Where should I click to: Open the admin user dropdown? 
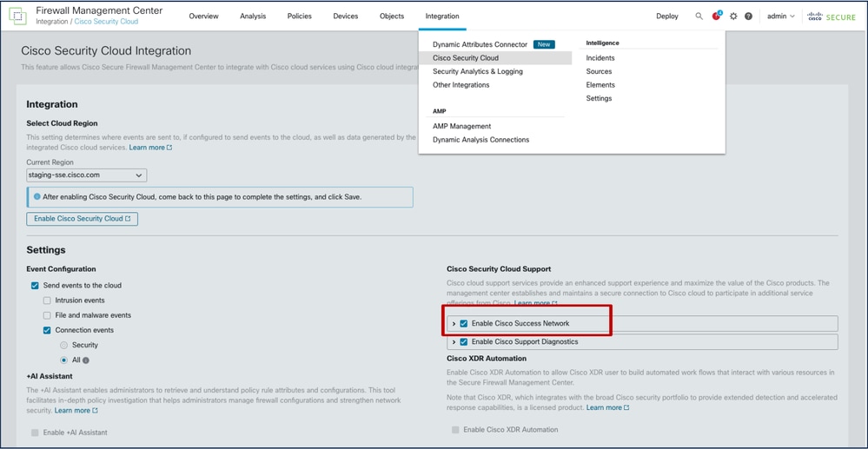tap(780, 16)
